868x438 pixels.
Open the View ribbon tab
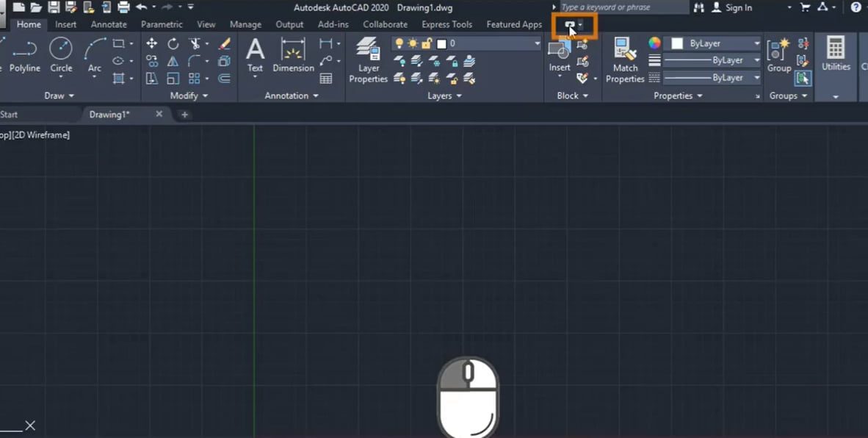point(206,24)
